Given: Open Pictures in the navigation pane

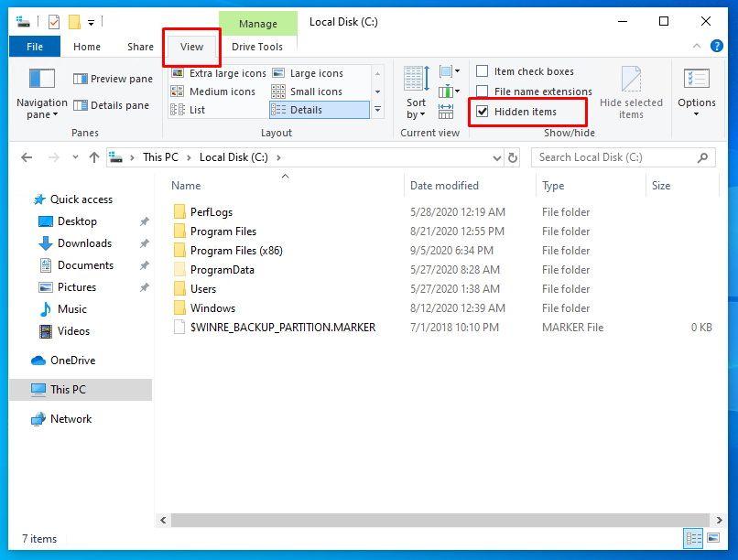Looking at the screenshot, I should 77,287.
